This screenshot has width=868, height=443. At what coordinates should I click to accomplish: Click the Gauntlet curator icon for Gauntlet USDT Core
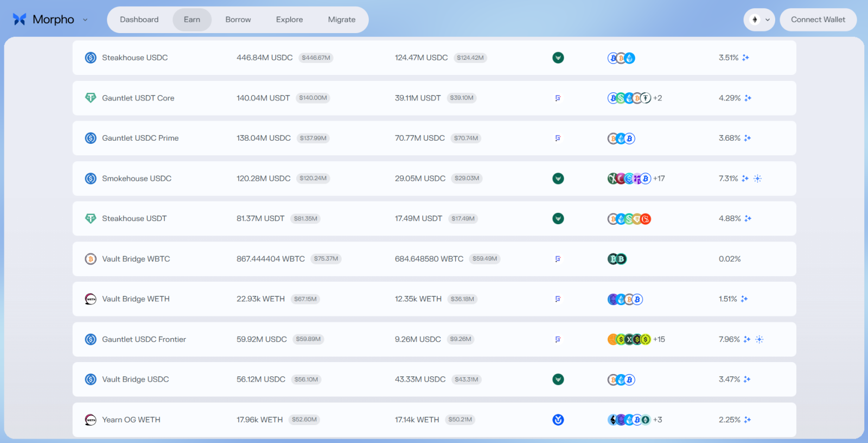558,98
